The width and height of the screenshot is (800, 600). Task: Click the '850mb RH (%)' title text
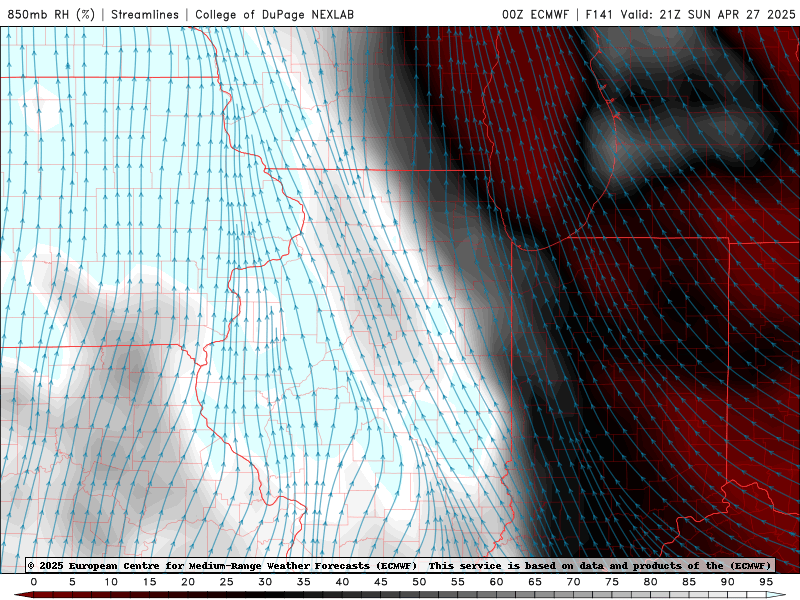51,14
